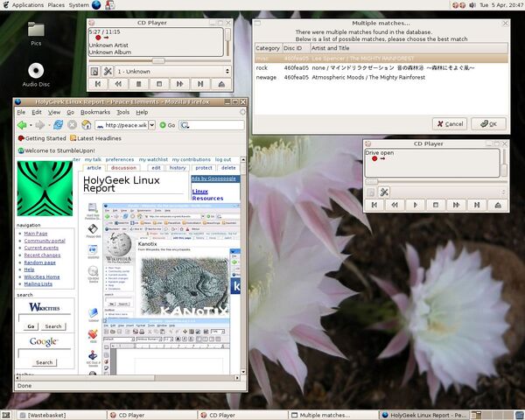The height and width of the screenshot is (420, 525).
Task: Click the Disc ID column header
Action: 297,48
